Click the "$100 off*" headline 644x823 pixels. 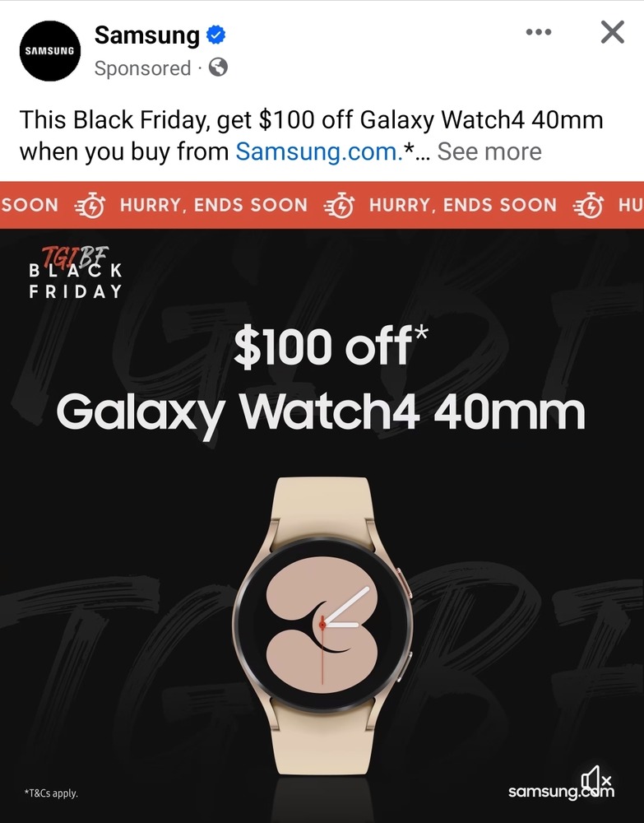tap(331, 346)
